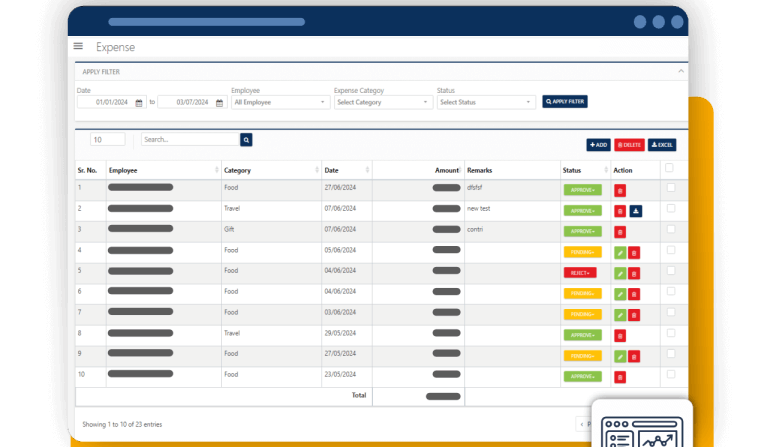Viewport: 770px width, 447px height.
Task: Select the checkbox for row 9
Action: 671,354
